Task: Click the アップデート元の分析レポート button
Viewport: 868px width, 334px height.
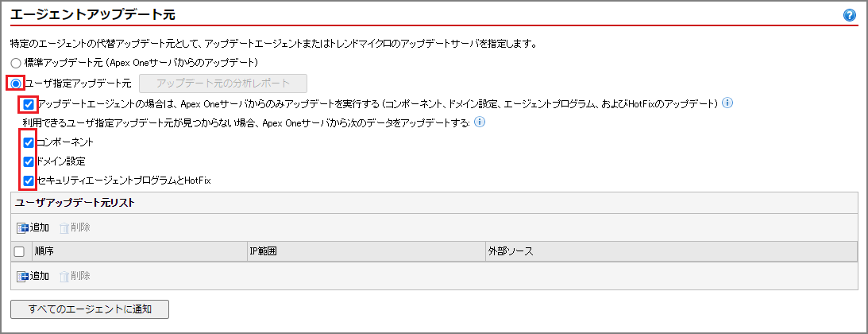Action: pyautogui.click(x=223, y=83)
